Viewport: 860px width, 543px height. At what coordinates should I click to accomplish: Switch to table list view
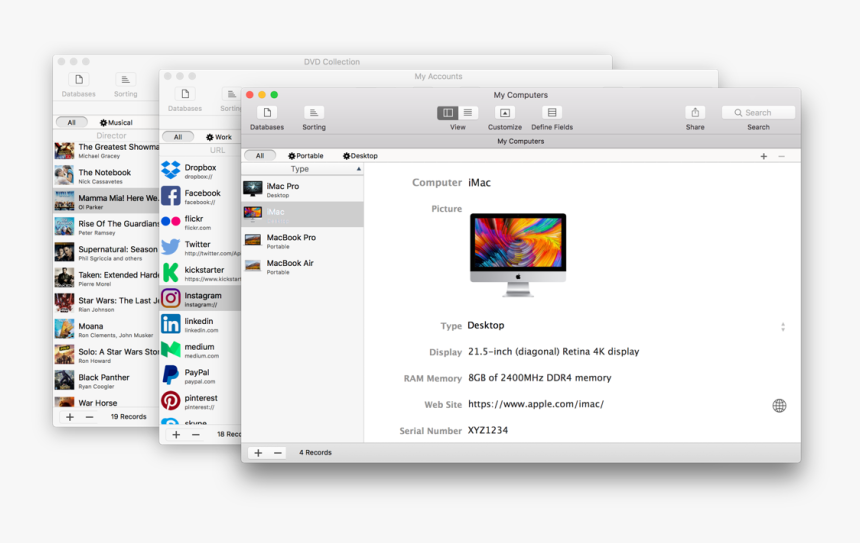pyautogui.click(x=468, y=113)
